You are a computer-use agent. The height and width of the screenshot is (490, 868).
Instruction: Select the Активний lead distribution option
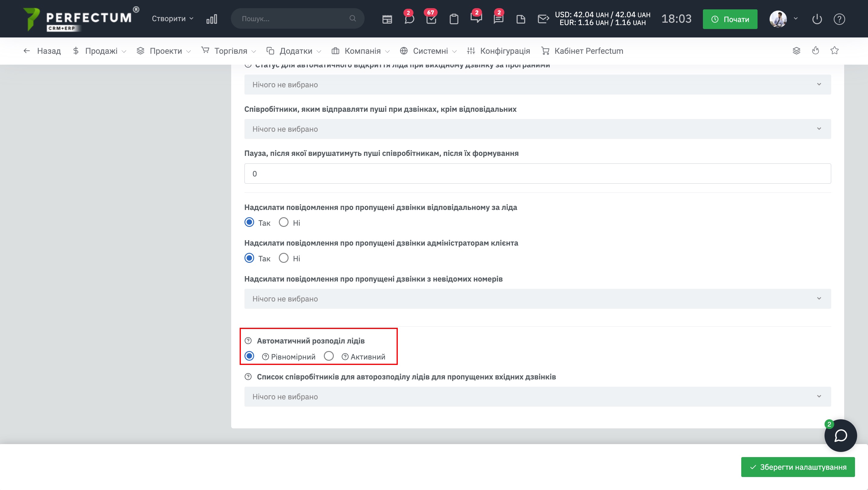(329, 356)
